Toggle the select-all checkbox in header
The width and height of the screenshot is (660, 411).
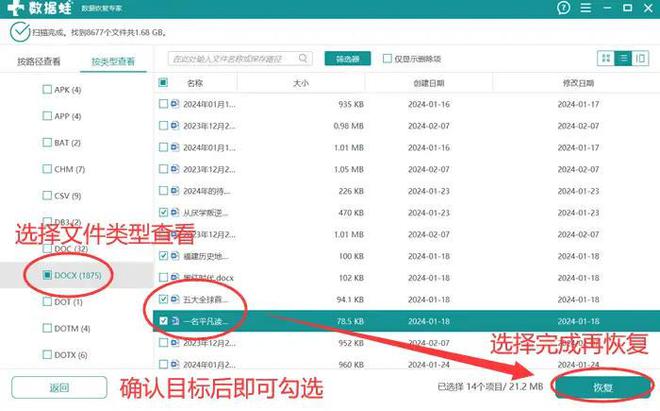point(163,83)
